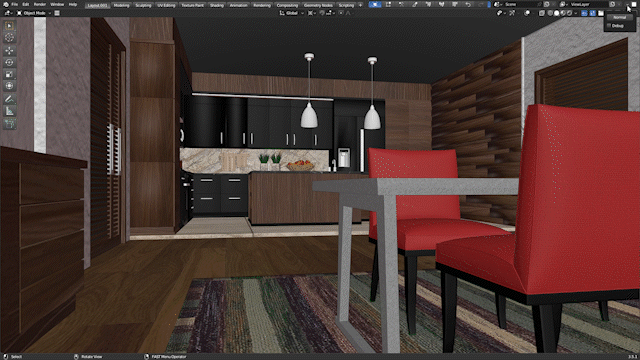Open the File menu
The height and width of the screenshot is (360, 640).
[x=14, y=4]
